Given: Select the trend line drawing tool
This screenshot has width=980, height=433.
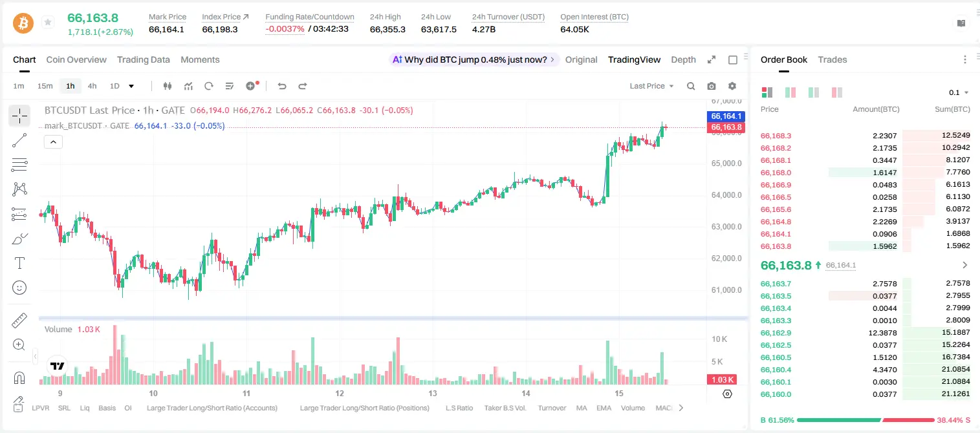Looking at the screenshot, I should (19, 140).
